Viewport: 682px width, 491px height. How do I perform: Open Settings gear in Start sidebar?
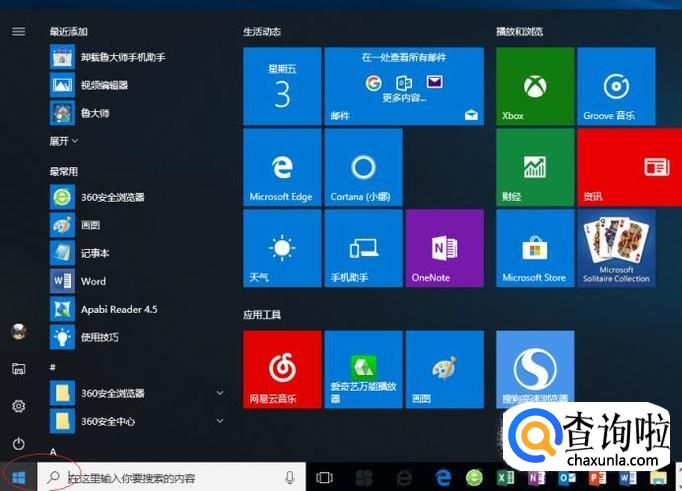[18, 406]
